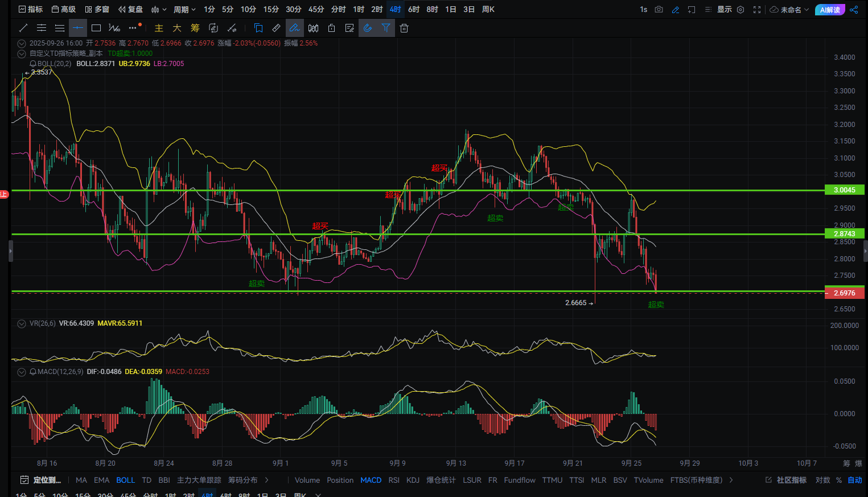This screenshot has height=497, width=868.
Task: Click the AI解读 button
Action: click(x=829, y=10)
